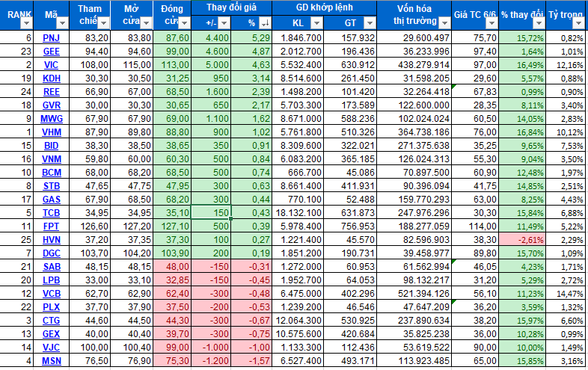Select market cap cell 438.279.914

click(x=414, y=65)
